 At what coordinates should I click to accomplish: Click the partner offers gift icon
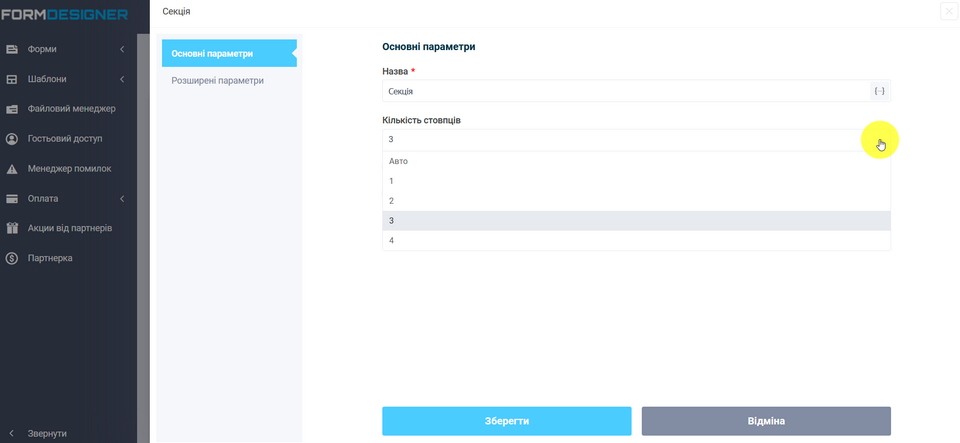(13, 228)
